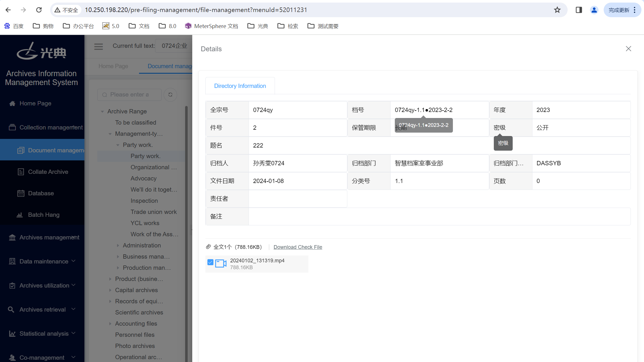Collapse the Party work. parent node
The image size is (644, 362).
coord(118,145)
